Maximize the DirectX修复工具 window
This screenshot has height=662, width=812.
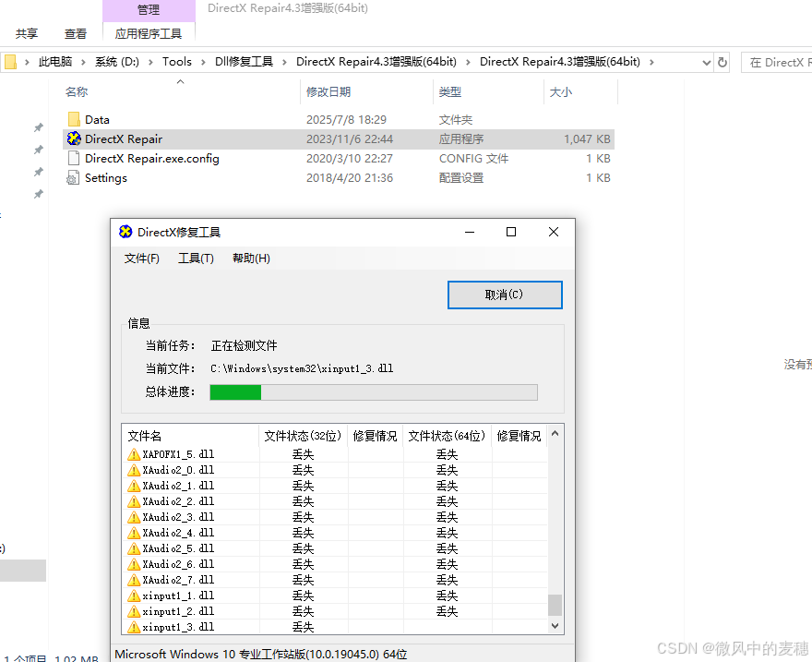click(511, 232)
